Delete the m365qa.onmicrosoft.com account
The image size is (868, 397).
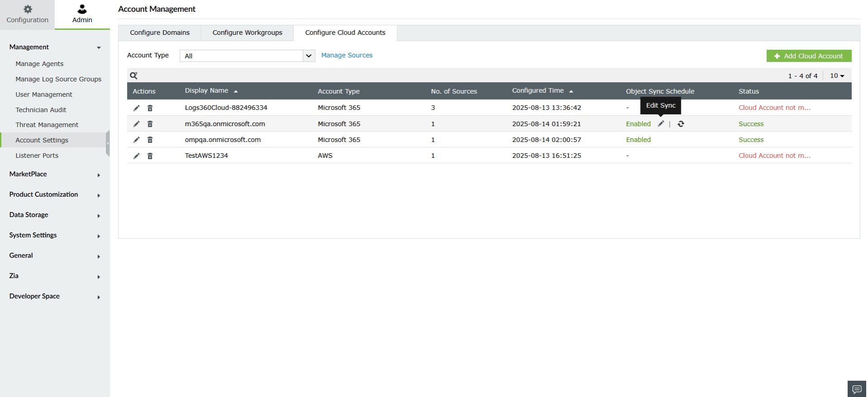150,124
